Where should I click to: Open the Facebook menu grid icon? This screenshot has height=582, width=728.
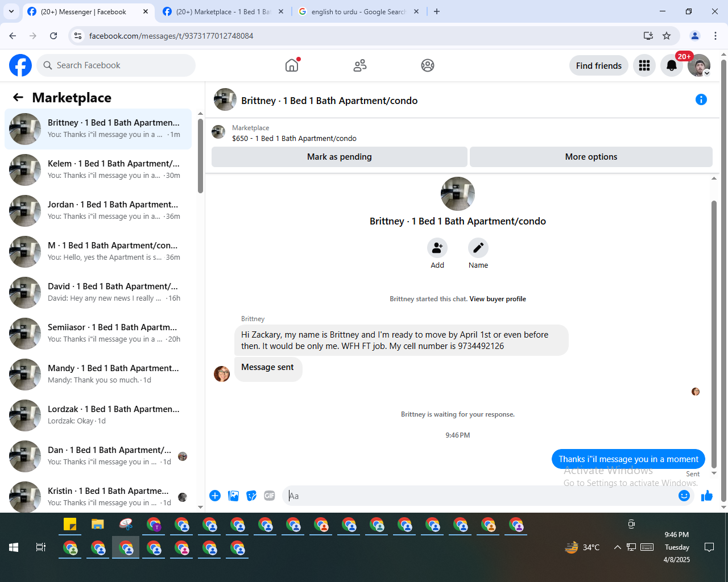click(644, 65)
